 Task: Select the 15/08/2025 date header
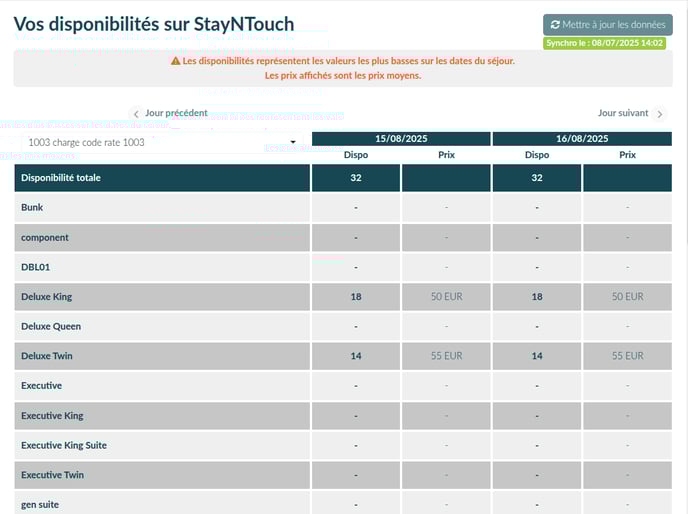[401, 139]
